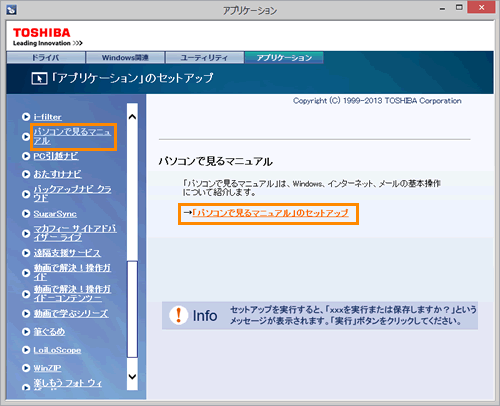Click the arrow bullet beside 動画で解決!操作ガイド-コンテンツ-
The image size is (500, 406).
point(26,294)
